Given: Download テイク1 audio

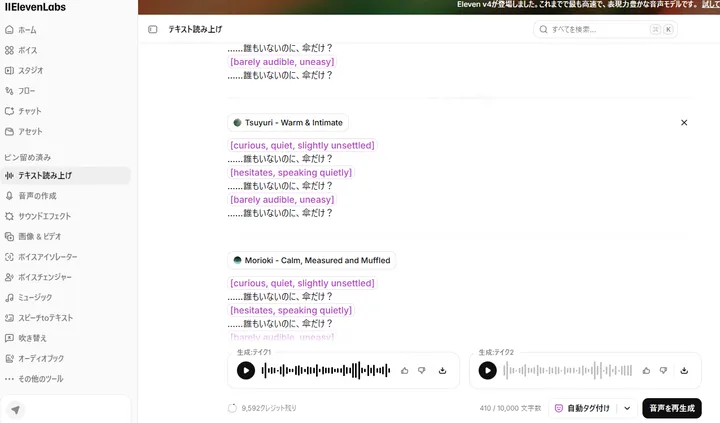Looking at the screenshot, I should pos(443,371).
